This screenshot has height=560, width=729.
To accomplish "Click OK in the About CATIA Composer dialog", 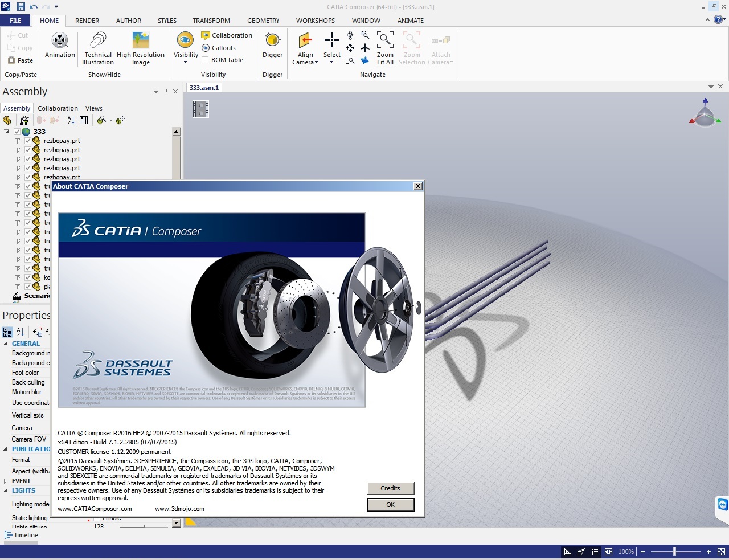I will 391,505.
